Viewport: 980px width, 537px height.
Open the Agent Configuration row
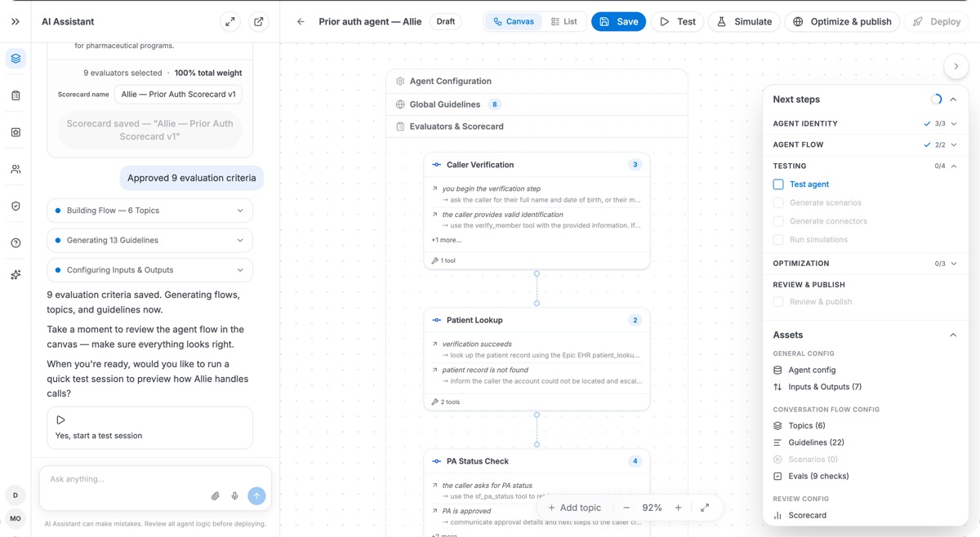click(537, 82)
